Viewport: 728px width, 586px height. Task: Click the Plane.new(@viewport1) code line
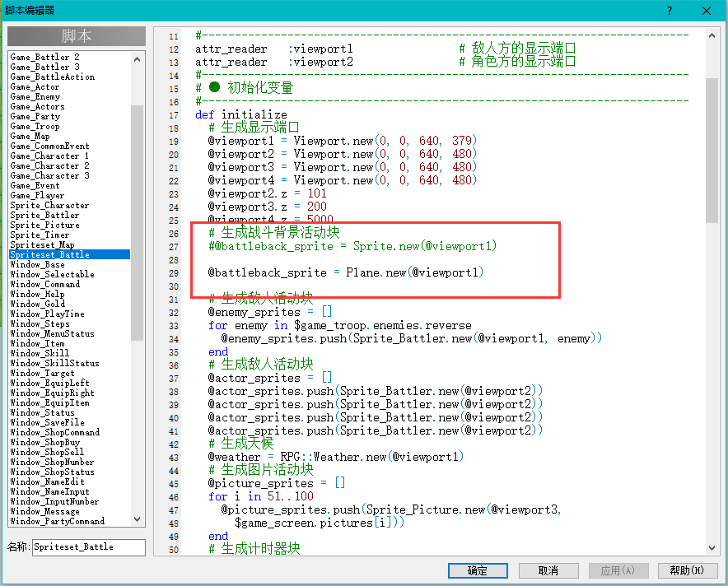point(345,272)
